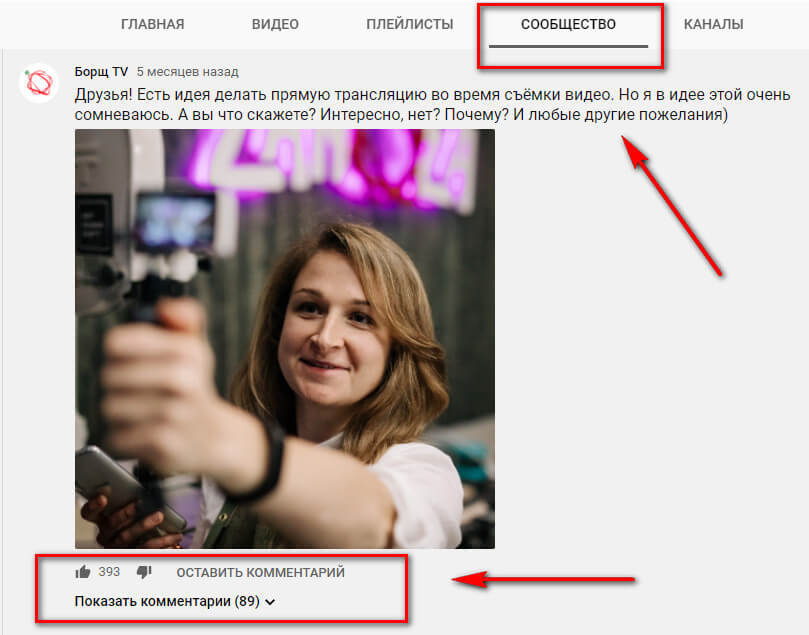
Task: Click the '5 месяцев назад' timestamp
Action: 188,72
